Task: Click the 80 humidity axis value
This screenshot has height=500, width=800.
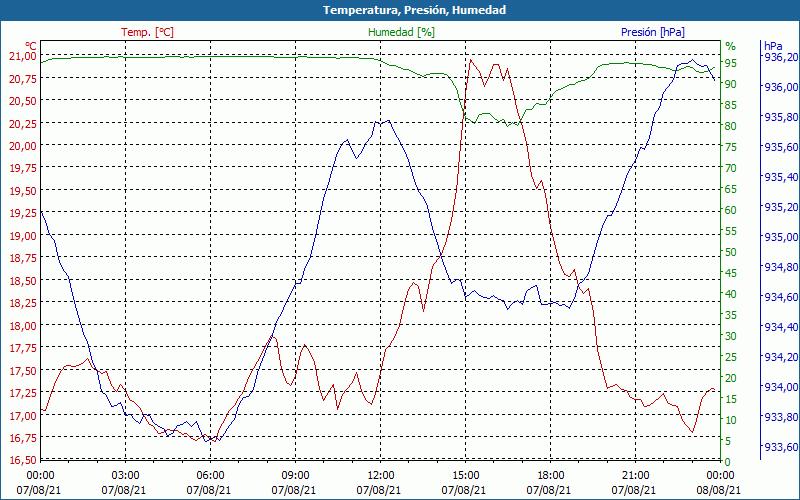Action: pyautogui.click(x=731, y=126)
